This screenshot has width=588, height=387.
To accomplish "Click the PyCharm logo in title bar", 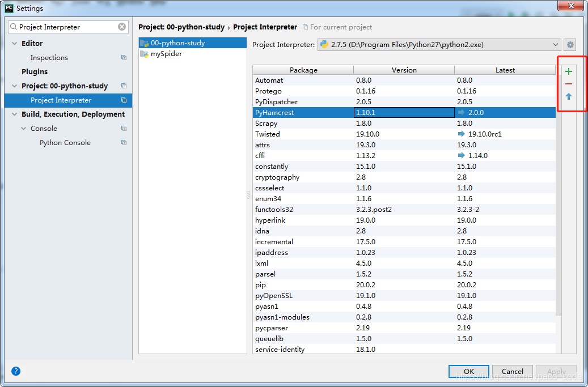I will pyautogui.click(x=9, y=8).
